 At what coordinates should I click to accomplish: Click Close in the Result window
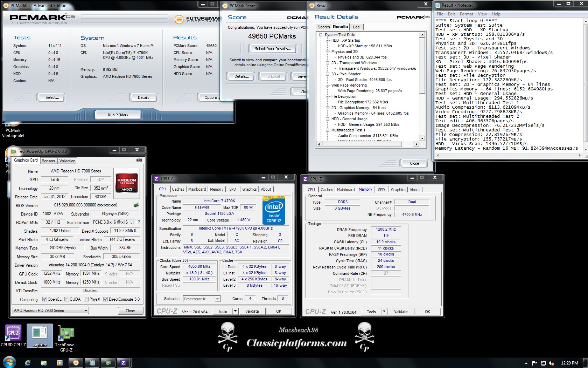coord(414,163)
